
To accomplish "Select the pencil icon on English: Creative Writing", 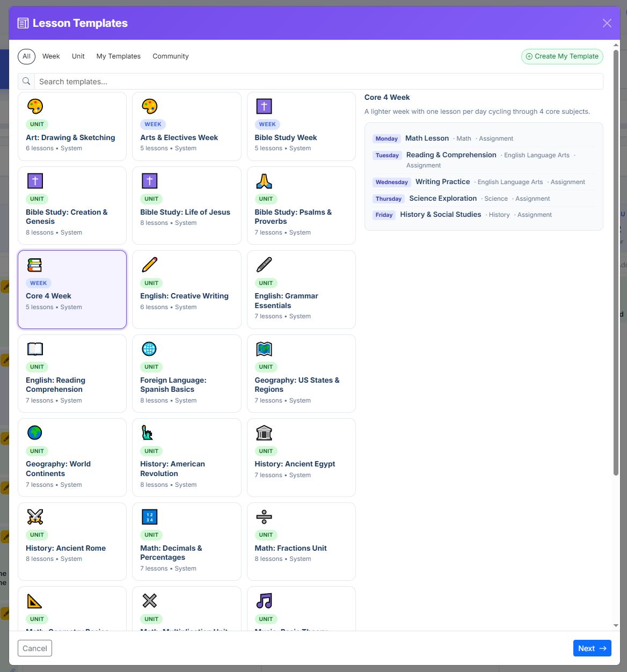I will (x=149, y=265).
